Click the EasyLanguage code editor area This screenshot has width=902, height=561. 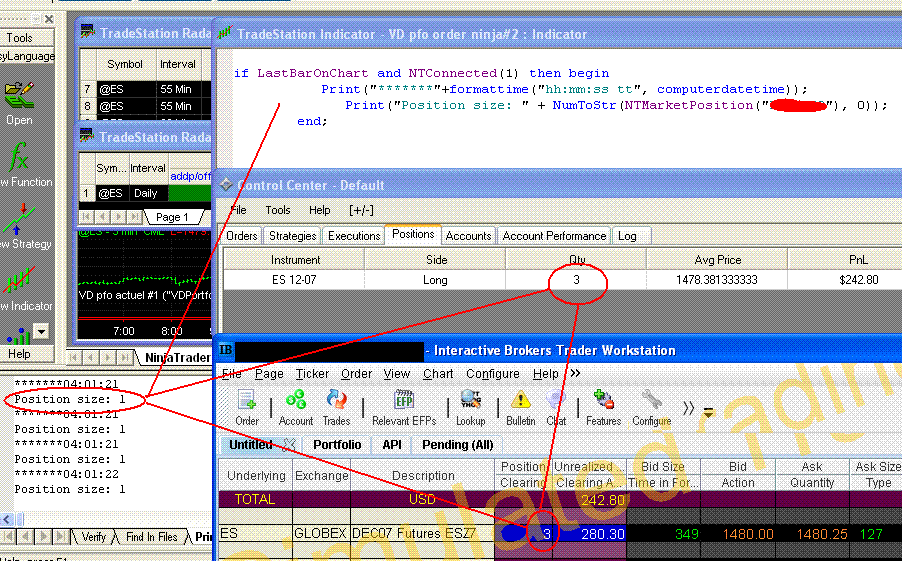567,109
